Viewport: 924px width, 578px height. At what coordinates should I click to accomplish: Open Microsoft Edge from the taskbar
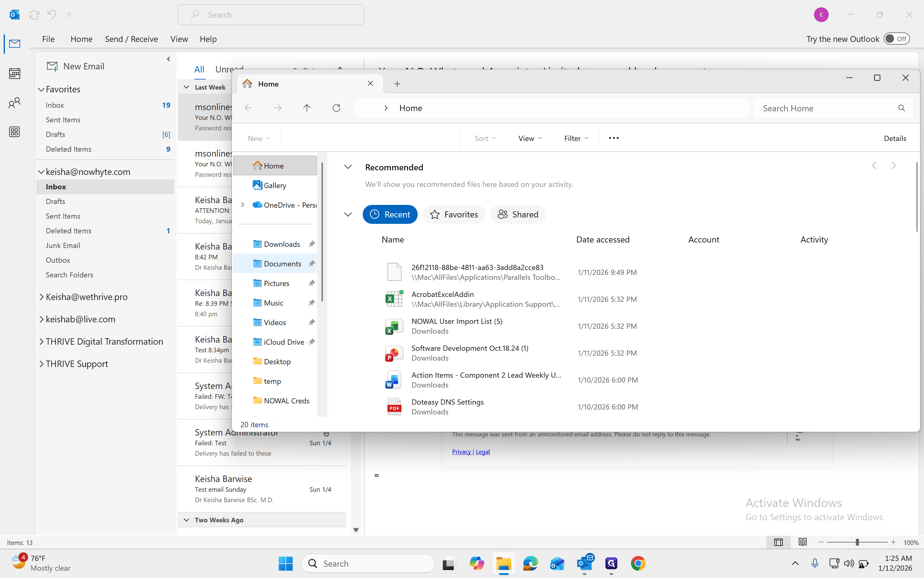(x=530, y=563)
